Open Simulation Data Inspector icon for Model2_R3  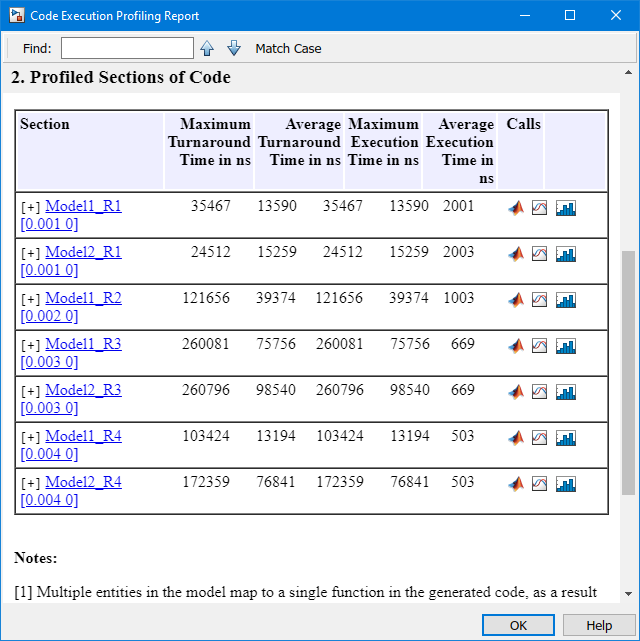click(539, 392)
